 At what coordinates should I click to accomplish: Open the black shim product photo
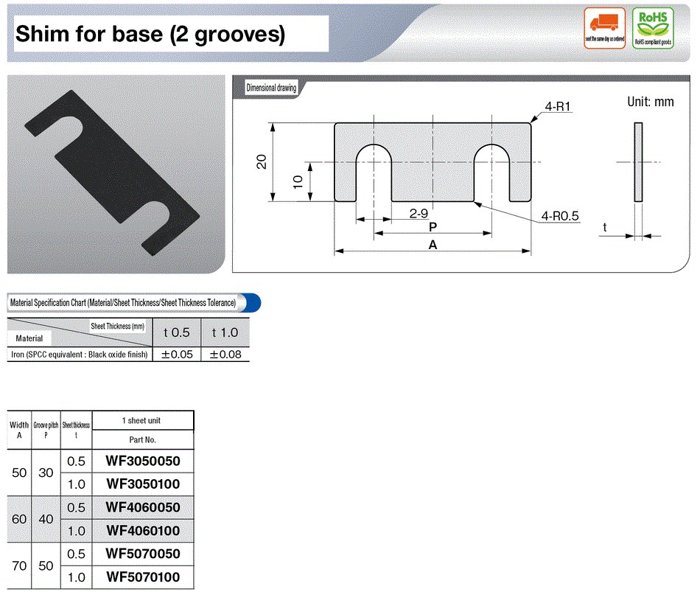[x=116, y=174]
